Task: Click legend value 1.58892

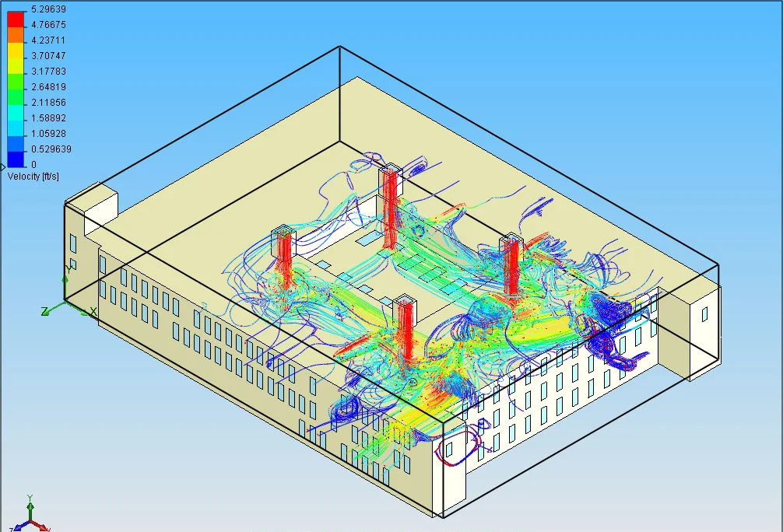Action: coord(48,117)
